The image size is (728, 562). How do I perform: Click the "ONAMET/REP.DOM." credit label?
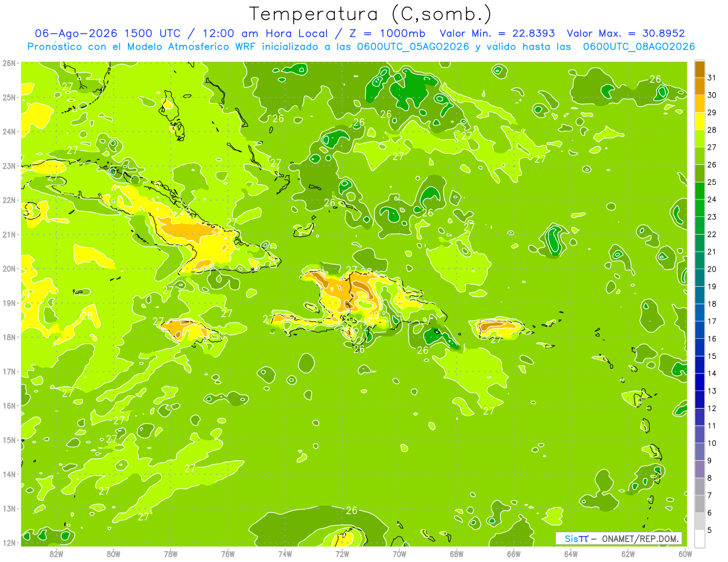(x=639, y=538)
